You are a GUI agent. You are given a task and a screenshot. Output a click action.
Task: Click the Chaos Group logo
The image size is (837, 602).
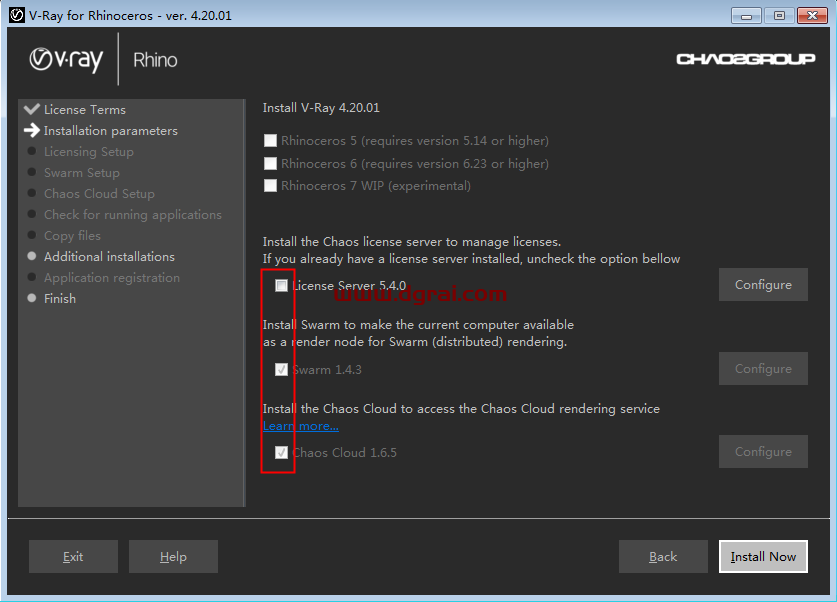point(745,59)
